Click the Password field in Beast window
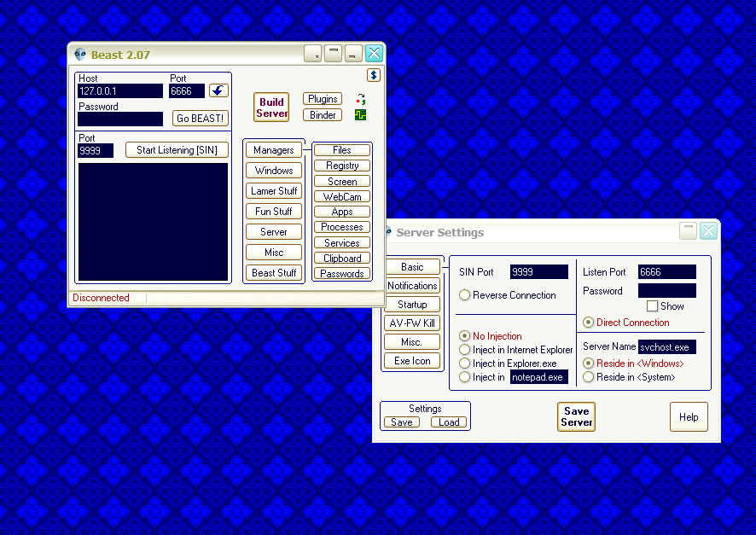Image resolution: width=756 pixels, height=535 pixels. [x=120, y=119]
